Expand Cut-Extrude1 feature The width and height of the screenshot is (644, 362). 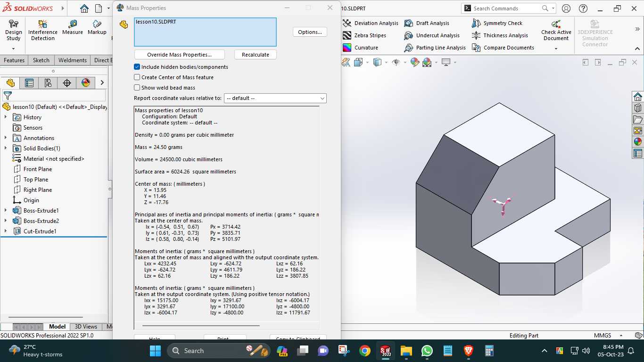click(6, 231)
